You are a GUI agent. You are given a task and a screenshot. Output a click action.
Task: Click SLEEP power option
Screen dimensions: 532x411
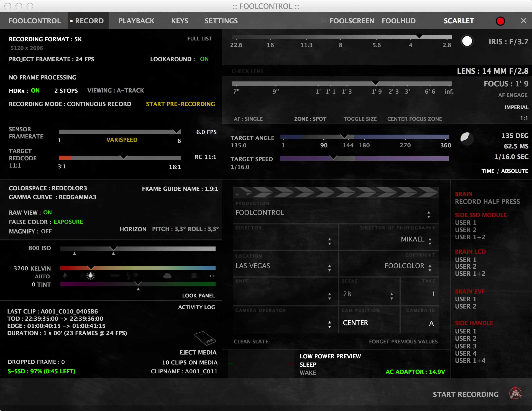click(x=308, y=364)
